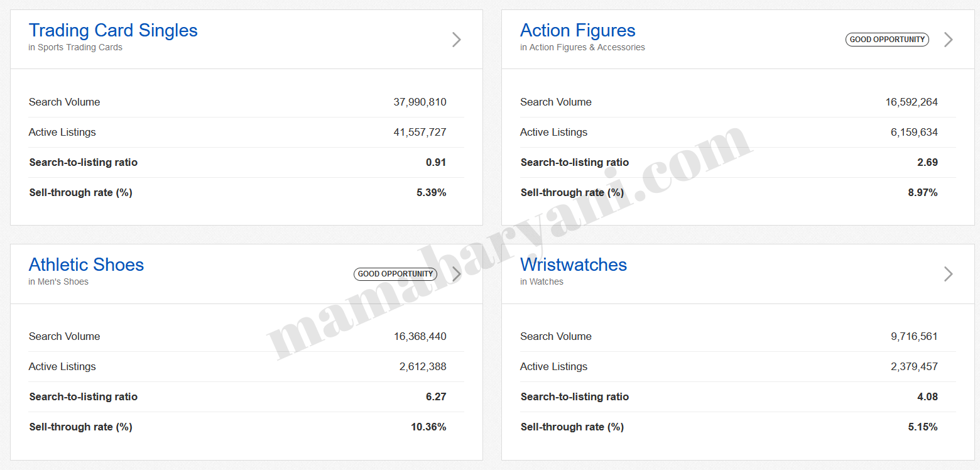Select Athletic Shoes search-to-listing ratio 6.27
The image size is (980, 470).
pos(435,396)
